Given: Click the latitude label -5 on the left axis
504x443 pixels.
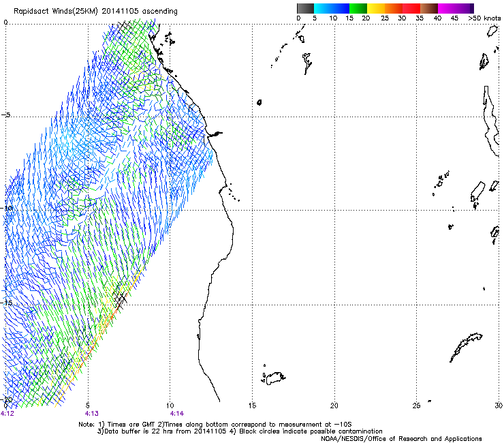Looking at the screenshot, I should point(6,114).
